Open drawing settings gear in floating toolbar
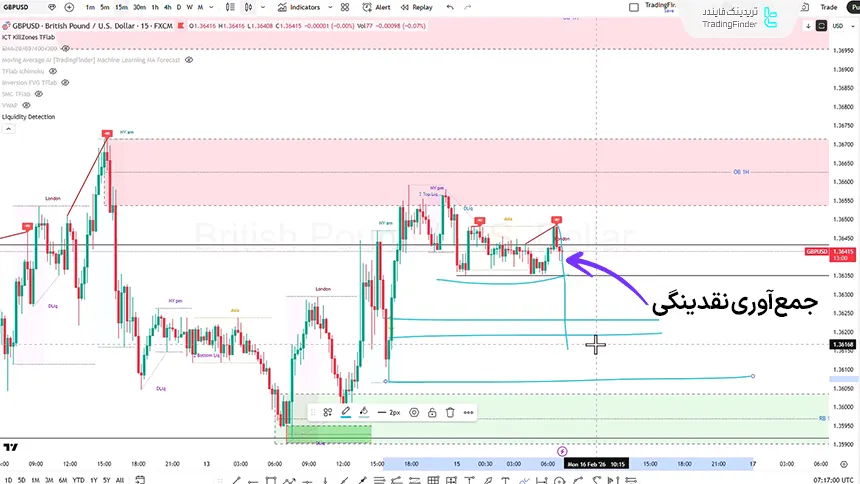The image size is (860, 484). tap(414, 412)
